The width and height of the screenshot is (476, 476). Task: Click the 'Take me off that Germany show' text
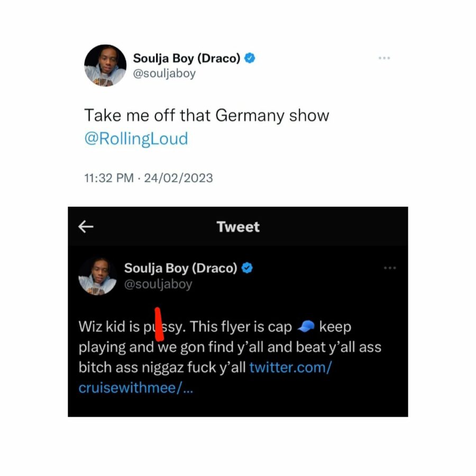point(207,115)
